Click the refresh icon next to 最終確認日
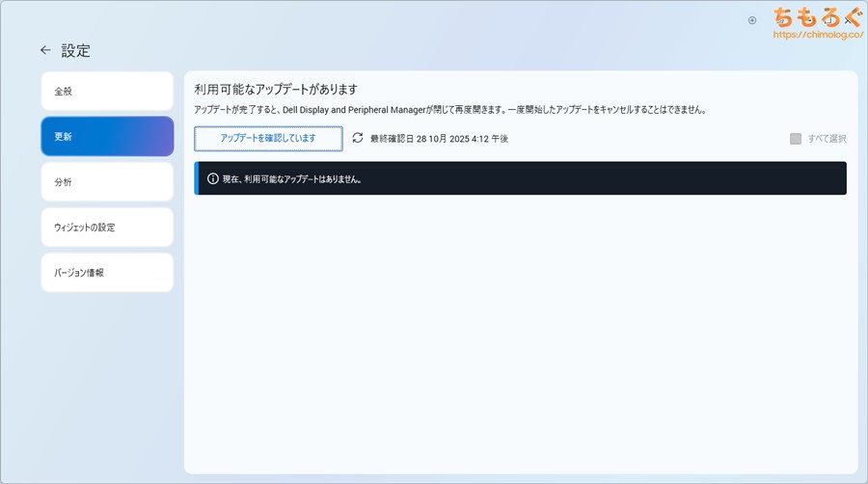This screenshot has width=868, height=484. point(358,138)
